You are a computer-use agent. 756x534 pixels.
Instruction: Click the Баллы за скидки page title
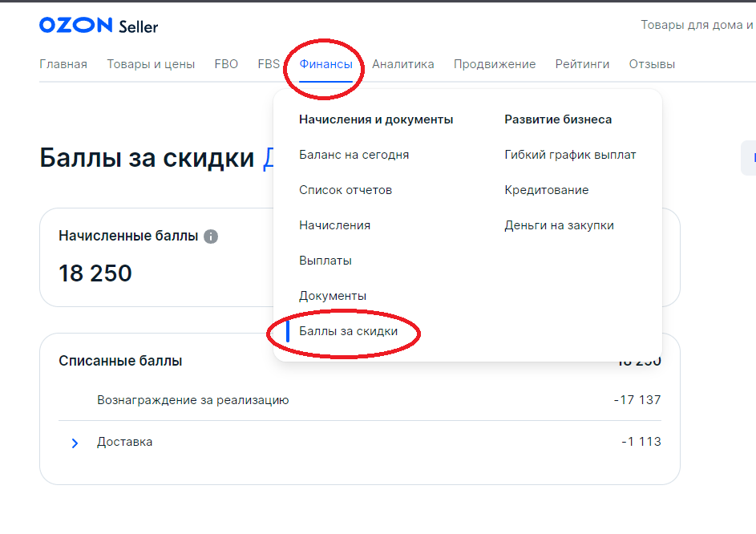coord(147,158)
